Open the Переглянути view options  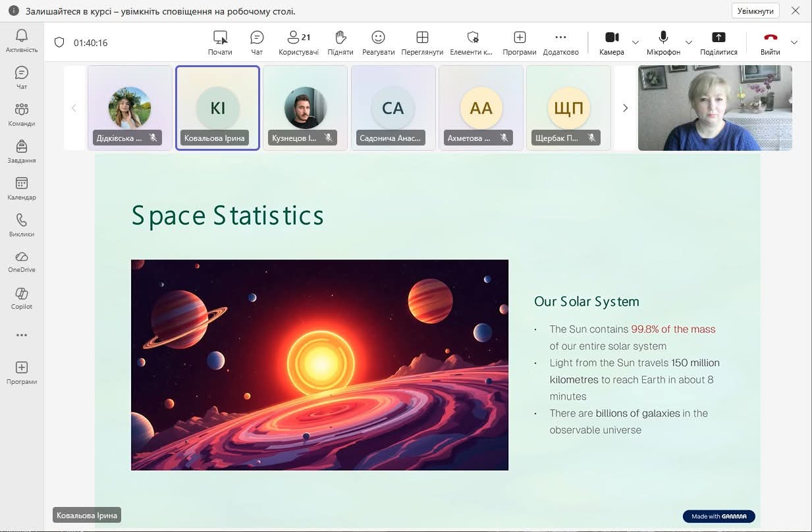(x=422, y=42)
